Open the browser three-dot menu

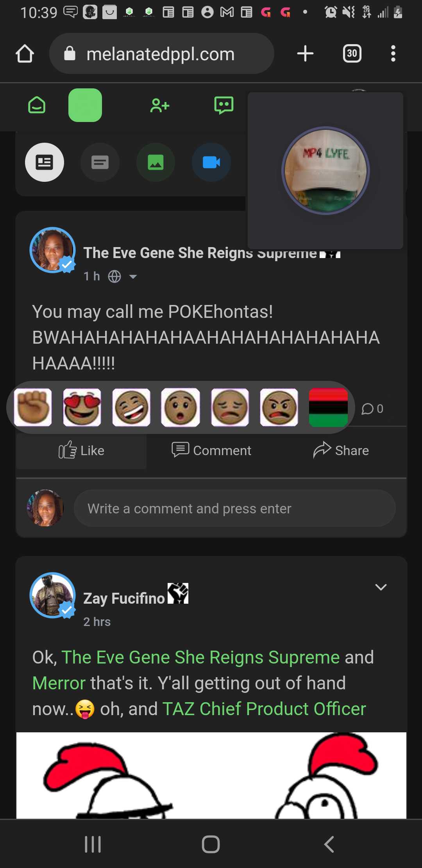(393, 54)
